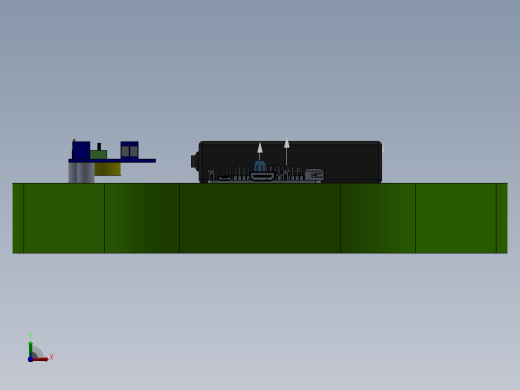Click the red X axis of the triad
Image resolution: width=520 pixels, height=390 pixels.
click(x=41, y=359)
